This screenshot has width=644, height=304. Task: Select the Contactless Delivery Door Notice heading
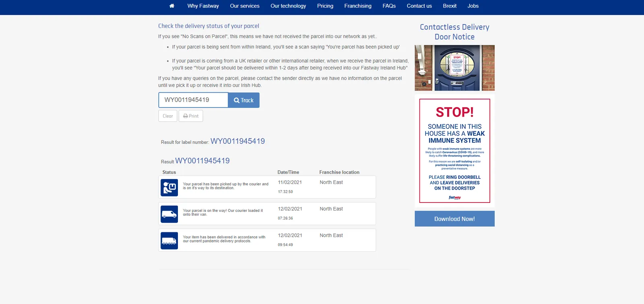pos(455,32)
